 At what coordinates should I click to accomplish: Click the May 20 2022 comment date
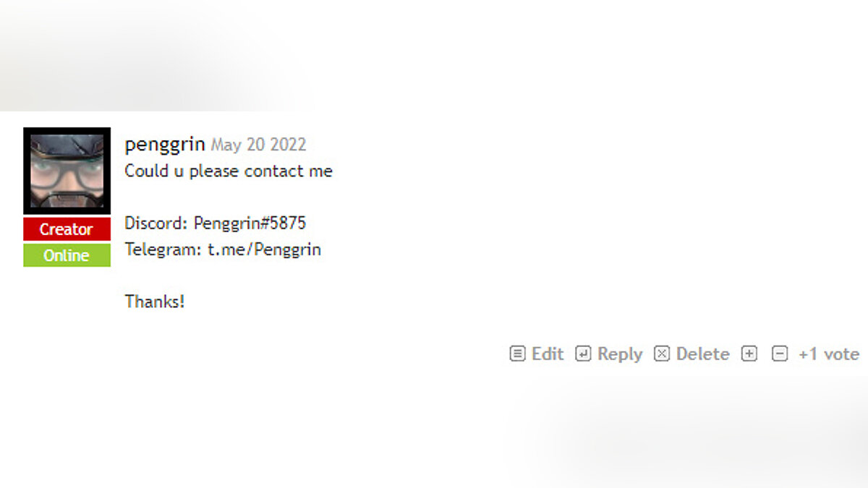(258, 145)
